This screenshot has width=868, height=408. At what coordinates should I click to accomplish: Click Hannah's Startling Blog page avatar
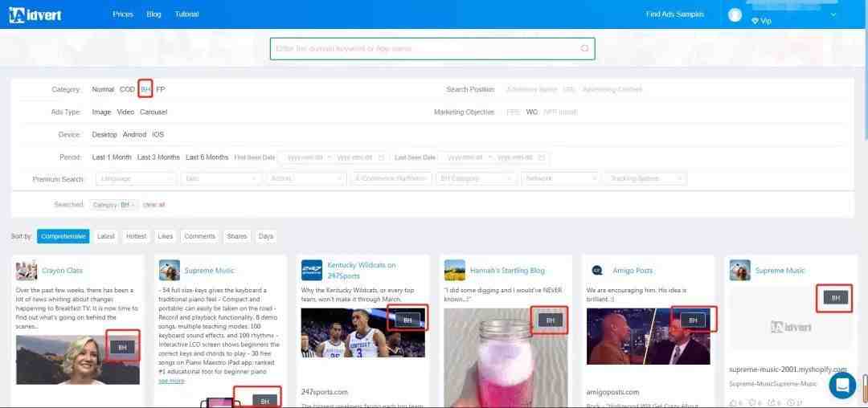[x=454, y=271]
